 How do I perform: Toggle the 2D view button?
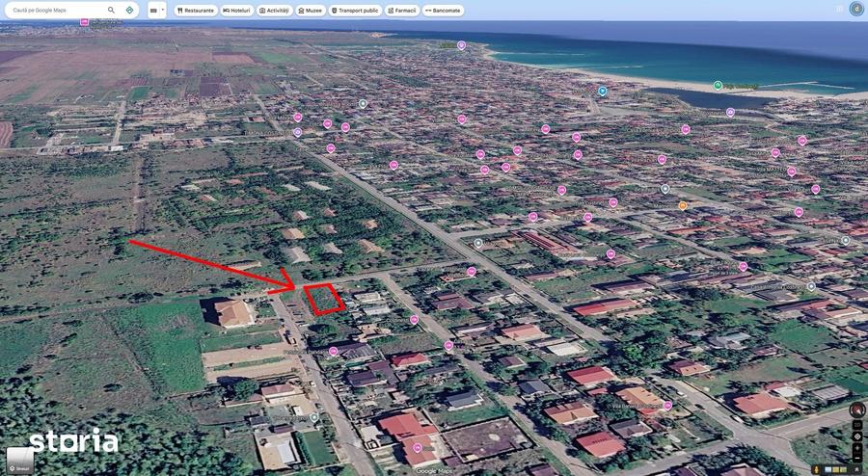(x=857, y=425)
